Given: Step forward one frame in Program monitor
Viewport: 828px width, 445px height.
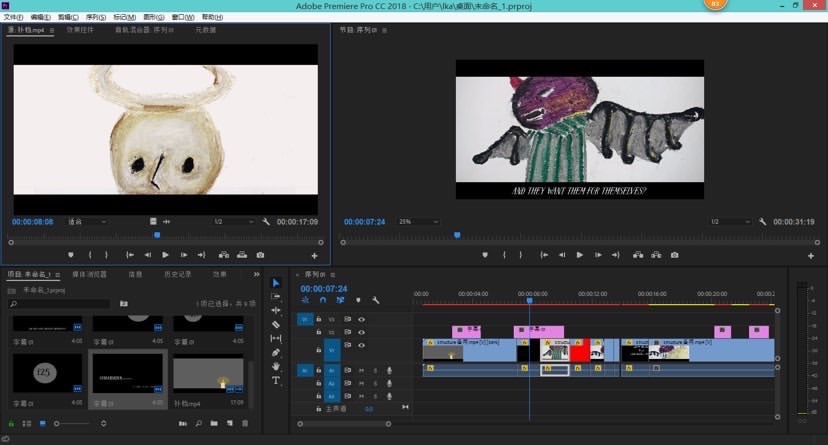Looking at the screenshot, I should point(598,255).
